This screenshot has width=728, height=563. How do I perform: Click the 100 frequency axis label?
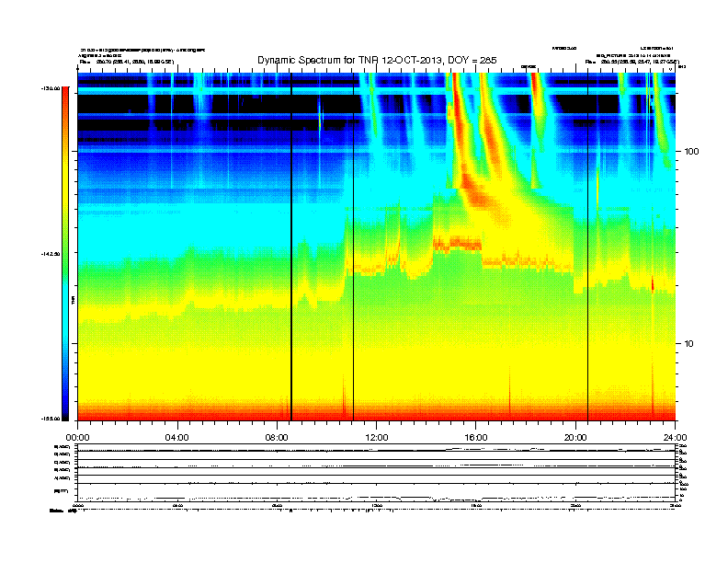point(691,152)
